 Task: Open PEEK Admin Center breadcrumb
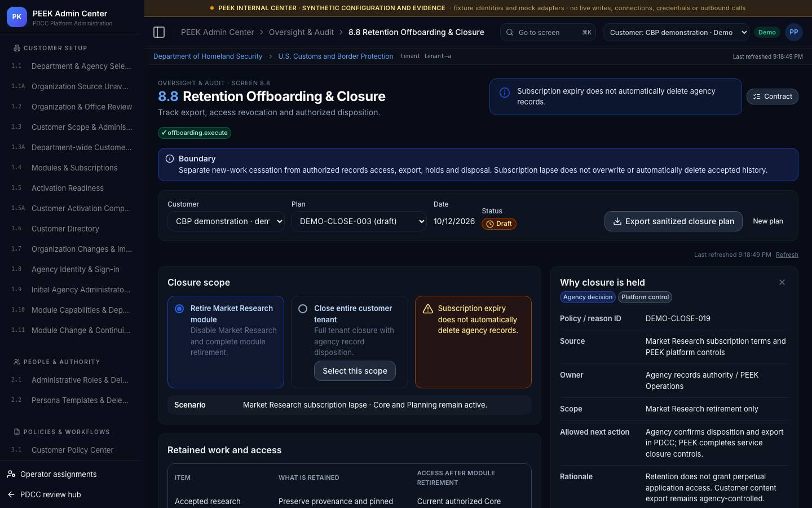pyautogui.click(x=217, y=32)
